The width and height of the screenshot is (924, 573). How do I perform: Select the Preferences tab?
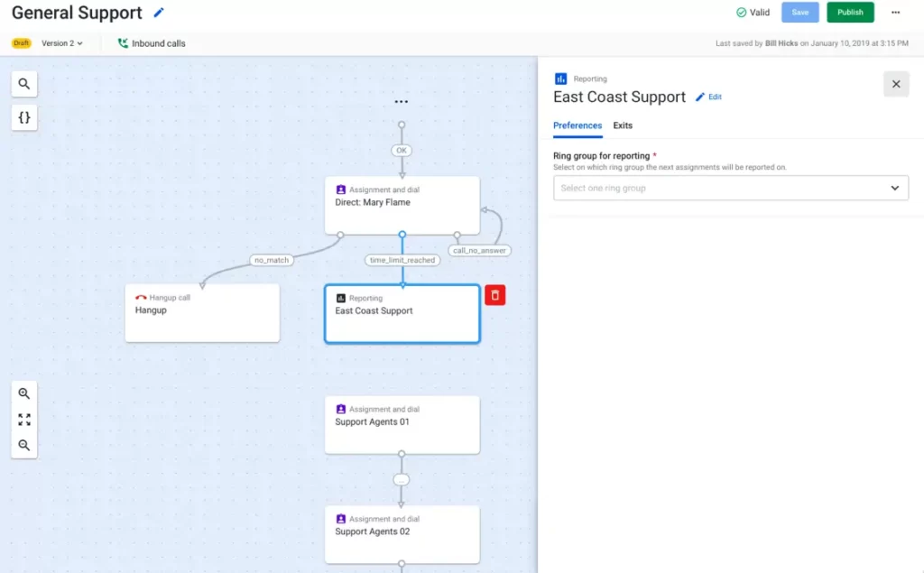(x=577, y=125)
